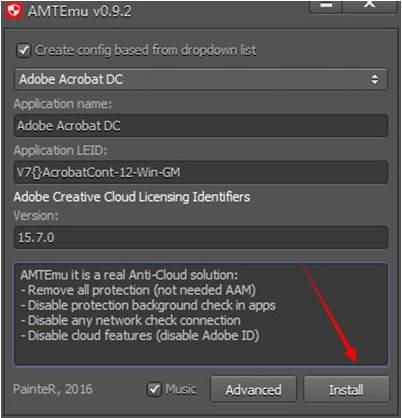Screen dimensions: 402x418
Task: Click the red AMTEmu shield icon
Action: click(14, 10)
